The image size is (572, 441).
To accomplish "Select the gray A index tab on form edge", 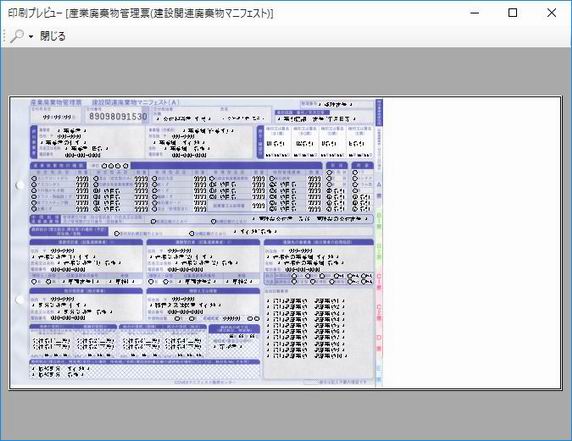I will pos(379,190).
